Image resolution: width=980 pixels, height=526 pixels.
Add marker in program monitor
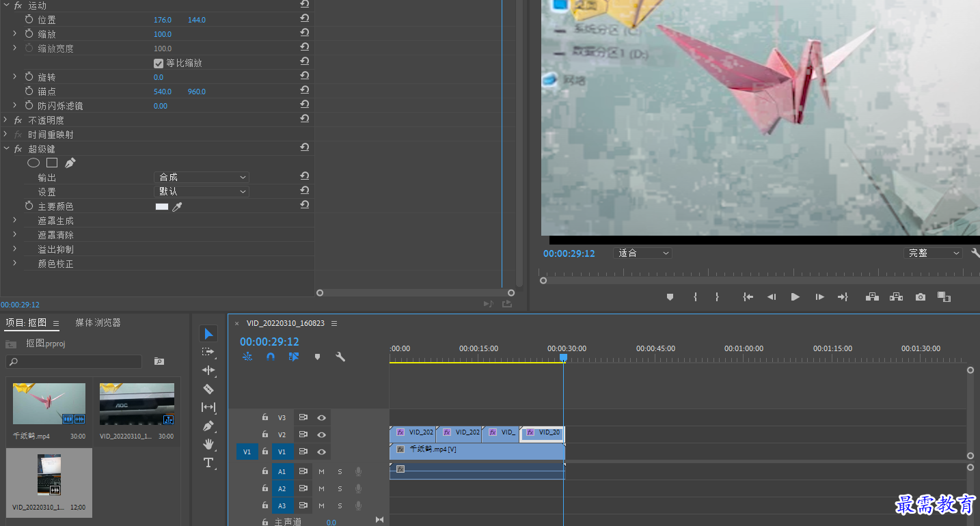(670, 297)
